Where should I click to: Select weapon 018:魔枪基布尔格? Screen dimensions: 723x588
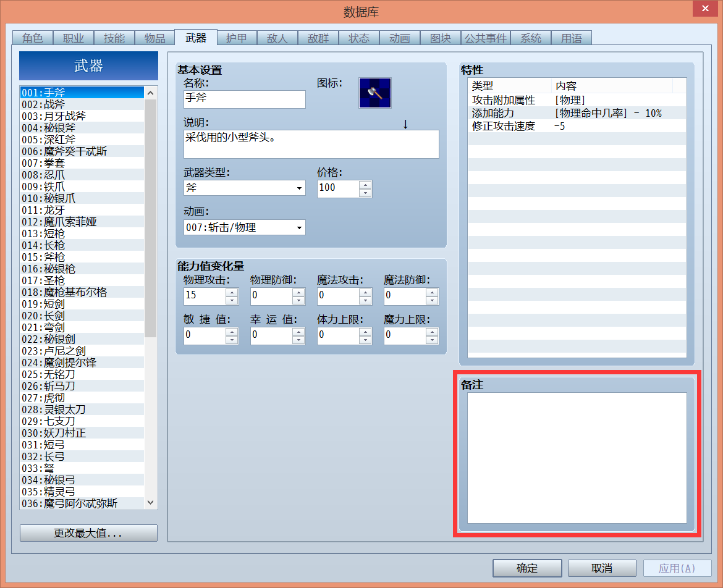point(82,292)
